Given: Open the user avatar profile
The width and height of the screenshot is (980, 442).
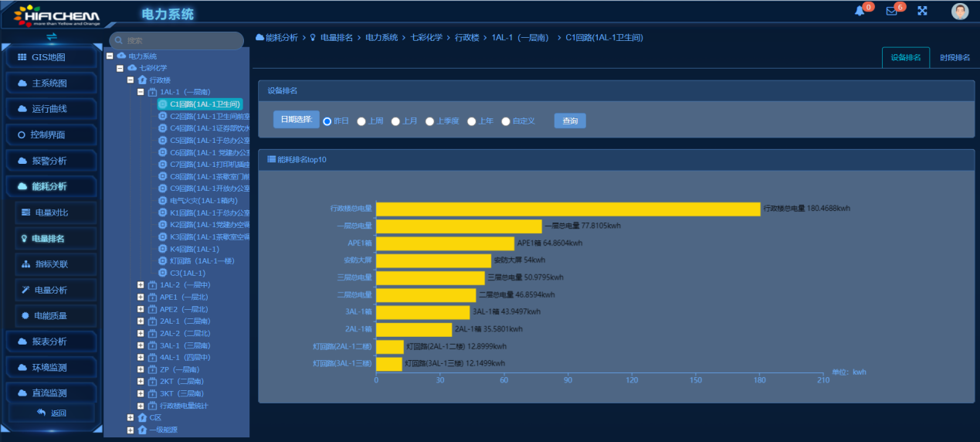Looking at the screenshot, I should [960, 11].
